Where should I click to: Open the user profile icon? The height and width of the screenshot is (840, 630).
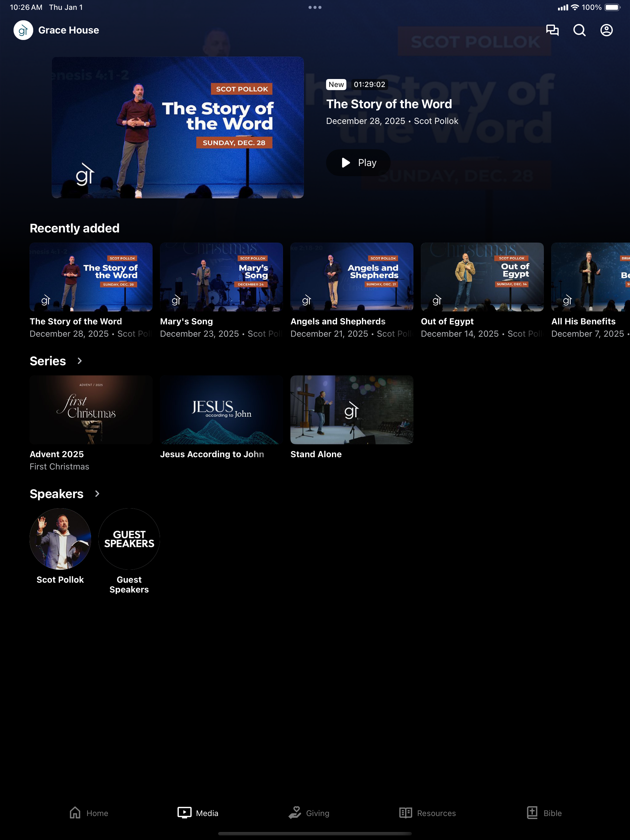point(606,30)
